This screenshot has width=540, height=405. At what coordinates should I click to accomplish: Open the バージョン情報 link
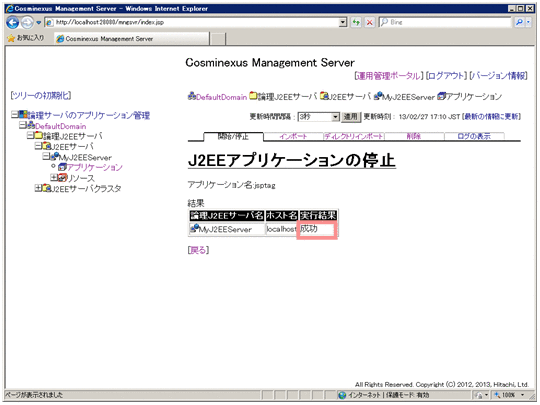pyautogui.click(x=498, y=76)
